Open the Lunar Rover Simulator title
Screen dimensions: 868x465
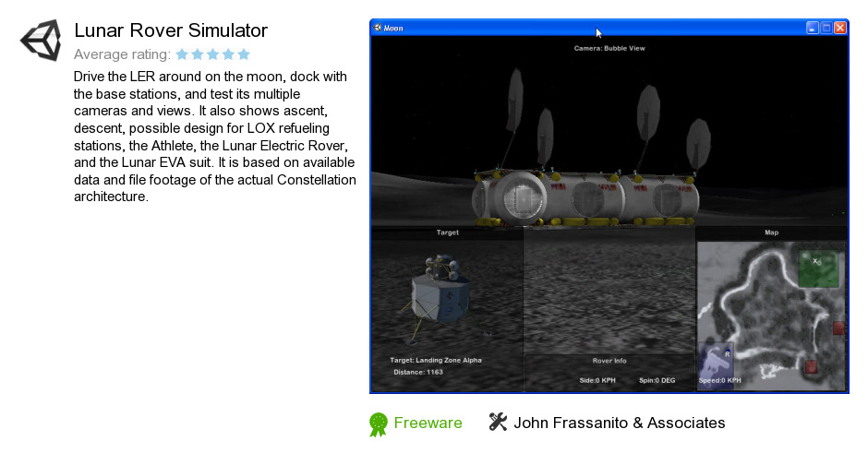point(171,30)
